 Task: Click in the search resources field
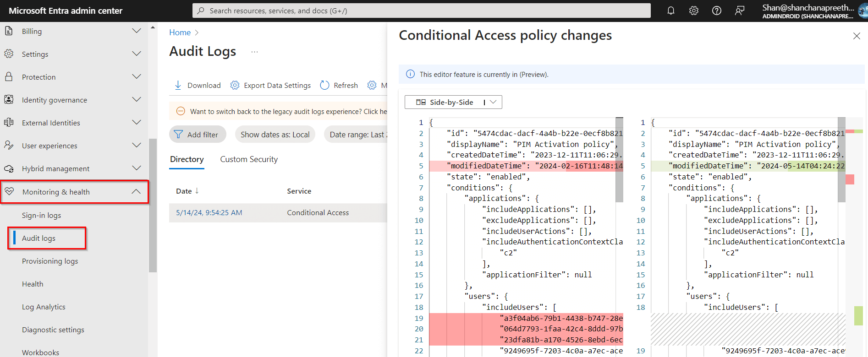point(421,11)
